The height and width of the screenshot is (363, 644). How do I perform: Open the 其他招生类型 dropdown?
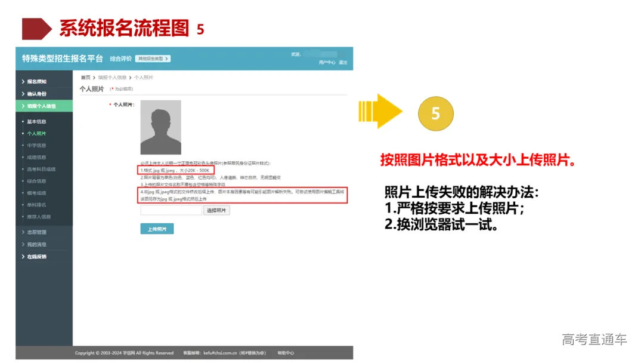(153, 59)
